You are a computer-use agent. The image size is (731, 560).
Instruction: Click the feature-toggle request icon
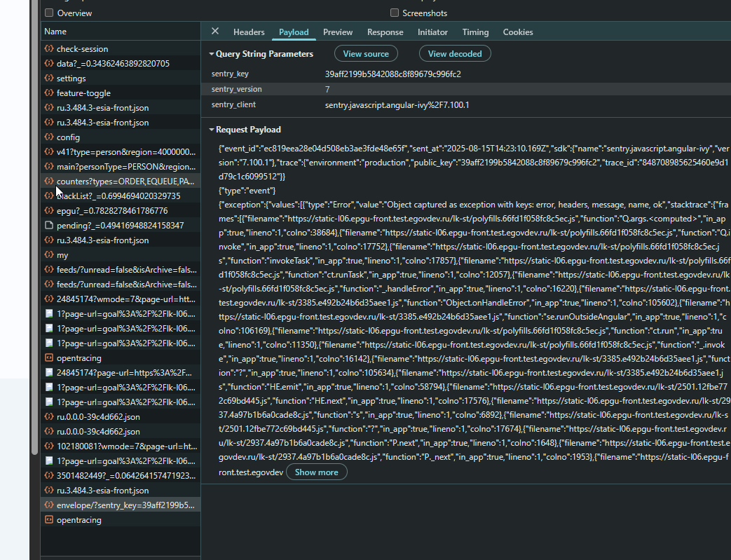(x=49, y=93)
